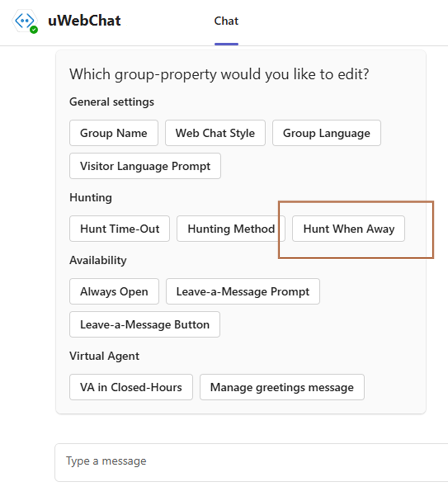Click the Hunting section label
The width and height of the screenshot is (448, 496).
pyautogui.click(x=91, y=197)
